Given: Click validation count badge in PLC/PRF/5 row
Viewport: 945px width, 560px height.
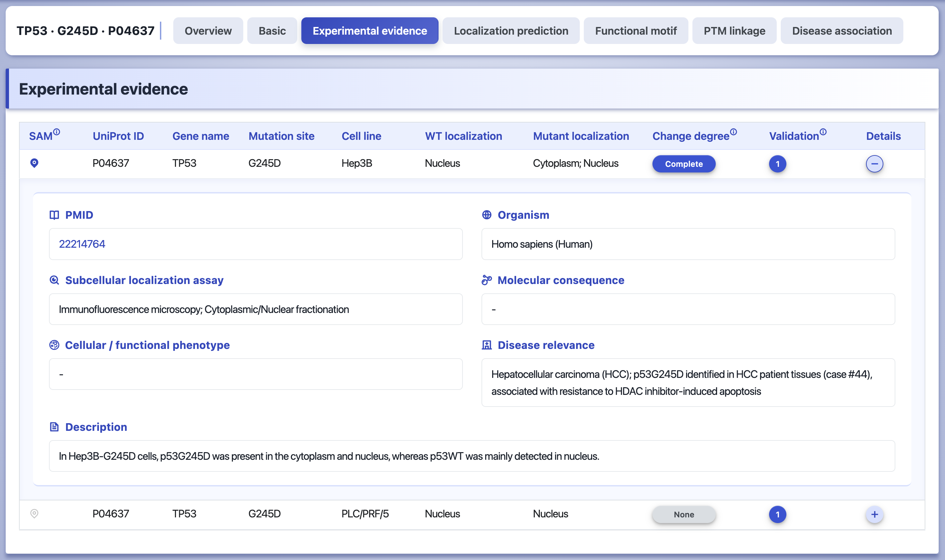Looking at the screenshot, I should pos(777,514).
